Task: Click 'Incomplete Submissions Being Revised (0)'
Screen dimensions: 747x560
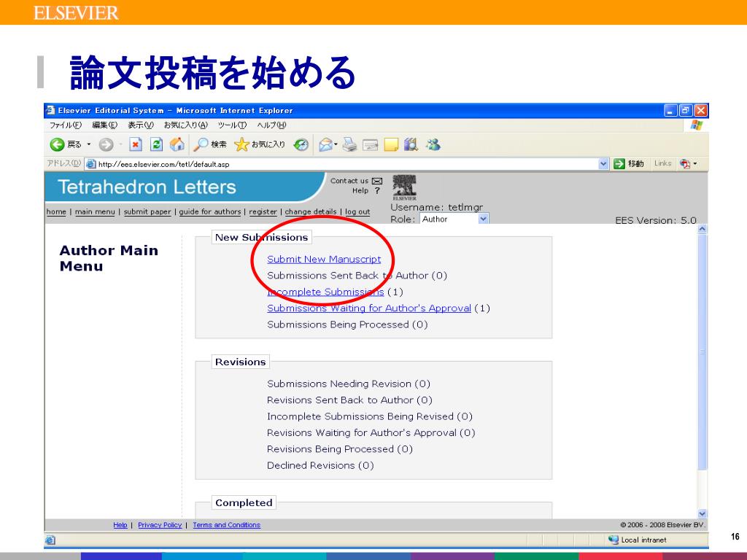Action: tap(369, 416)
